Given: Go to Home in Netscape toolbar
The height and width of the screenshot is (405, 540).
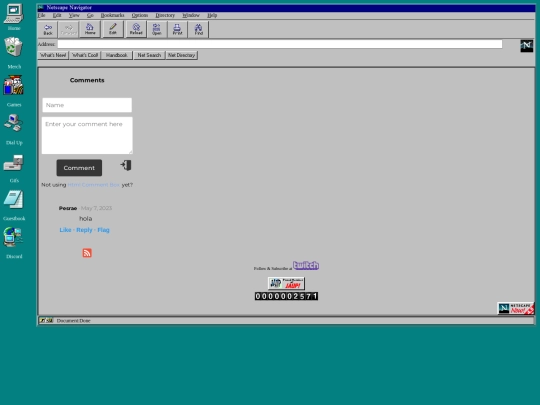Looking at the screenshot, I should tap(90, 29).
